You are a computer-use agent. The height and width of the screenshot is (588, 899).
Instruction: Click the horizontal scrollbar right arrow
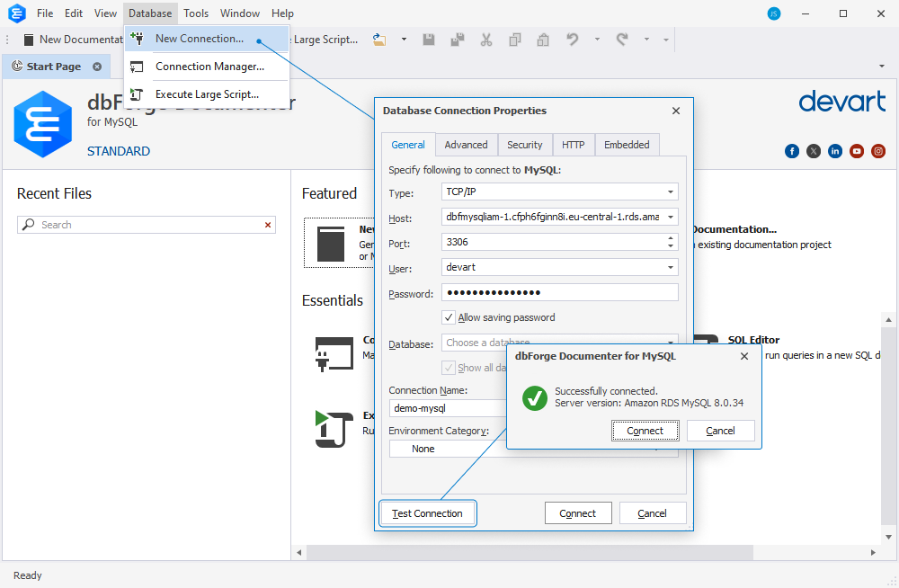click(x=873, y=552)
